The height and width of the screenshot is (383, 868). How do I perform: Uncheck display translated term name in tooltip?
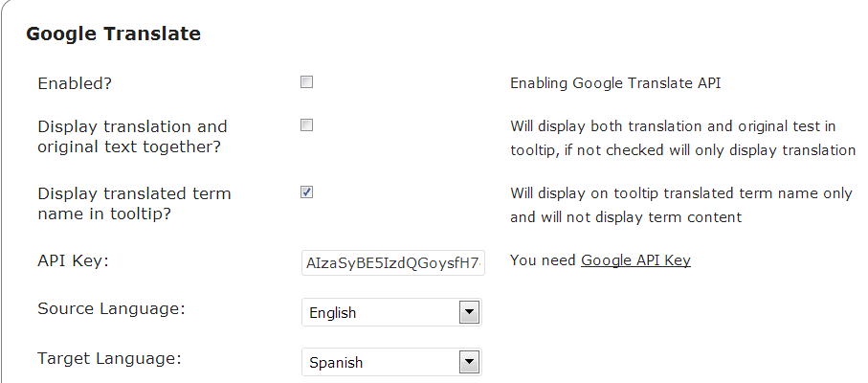306,192
